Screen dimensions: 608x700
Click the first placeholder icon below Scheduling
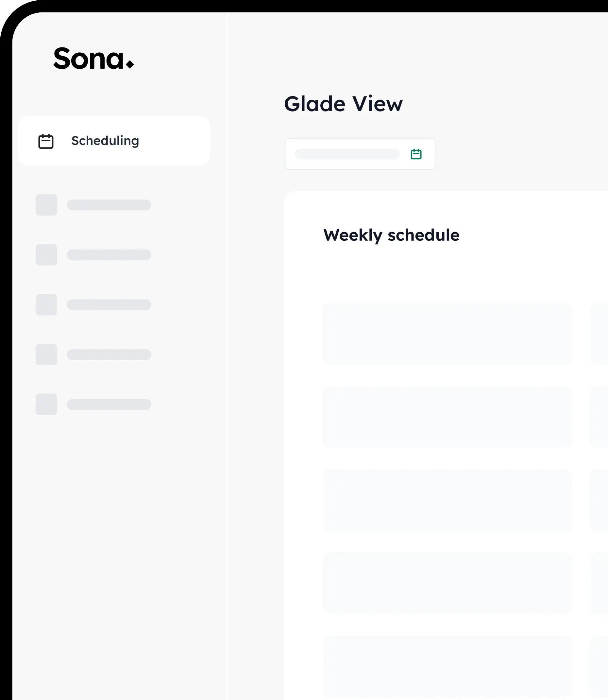pyautogui.click(x=46, y=205)
